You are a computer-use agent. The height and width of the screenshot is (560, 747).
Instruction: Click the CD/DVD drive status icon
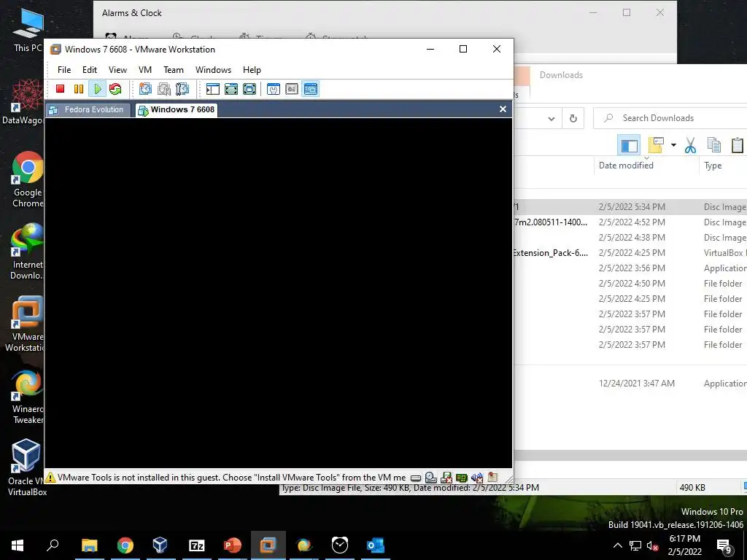point(431,477)
